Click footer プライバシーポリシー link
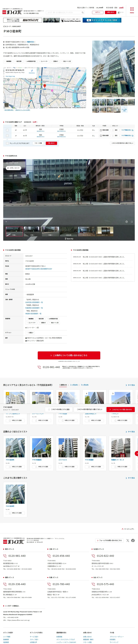Screen dimensions: 138x644 (117, 636)
